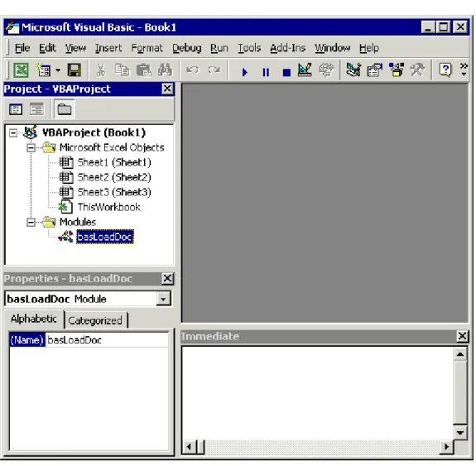Open Object Browser toolbar icon
This screenshot has width=476, height=466.
(x=397, y=70)
